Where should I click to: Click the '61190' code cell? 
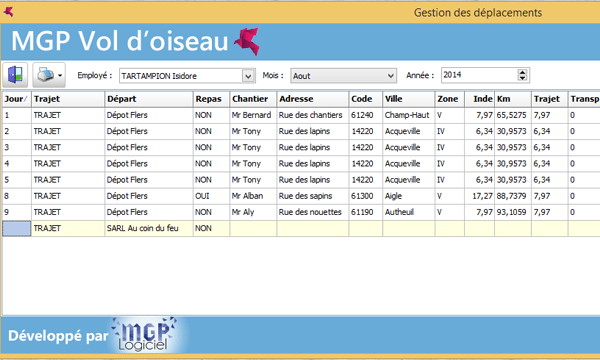click(x=365, y=212)
